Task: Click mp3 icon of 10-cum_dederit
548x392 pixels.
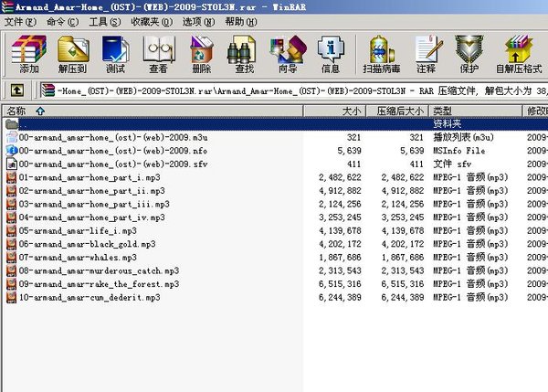Action: pyautogui.click(x=12, y=297)
